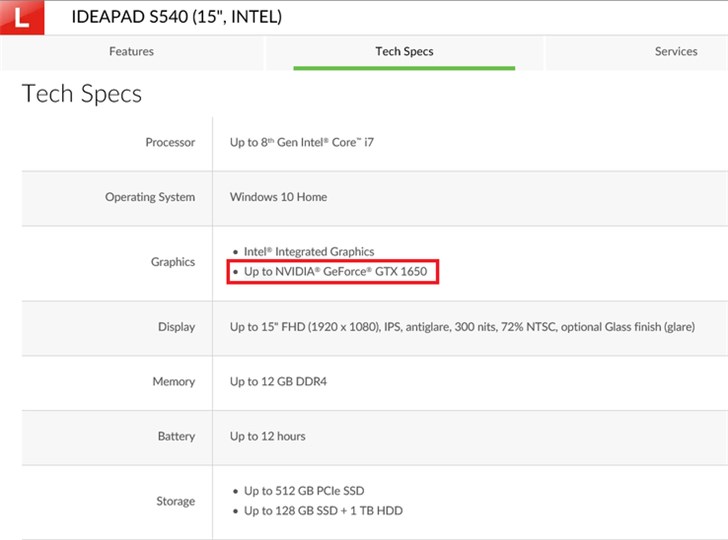Click the 8th Gen Intel Core i7 text
Image resolution: width=728 pixels, height=540 pixels.
tap(301, 142)
